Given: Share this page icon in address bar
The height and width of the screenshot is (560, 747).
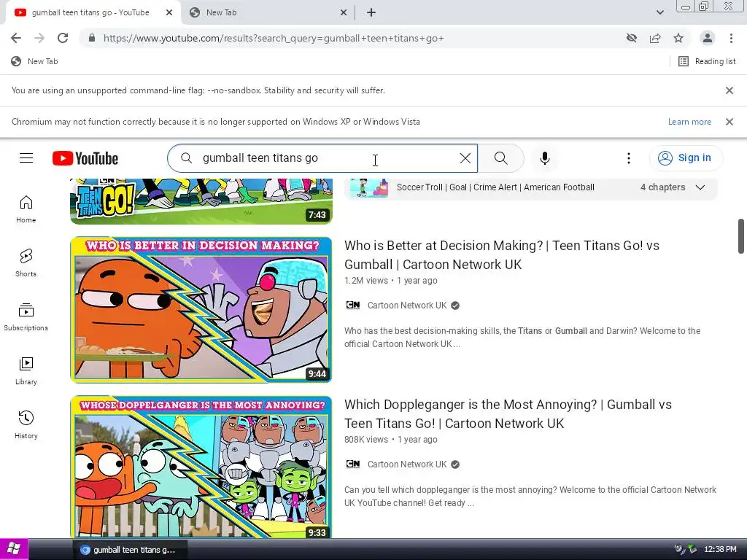Looking at the screenshot, I should [x=655, y=38].
